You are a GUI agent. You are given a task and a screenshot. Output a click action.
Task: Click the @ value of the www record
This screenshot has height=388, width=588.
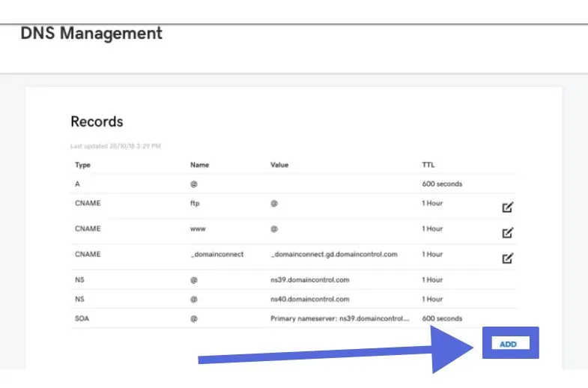pyautogui.click(x=274, y=229)
